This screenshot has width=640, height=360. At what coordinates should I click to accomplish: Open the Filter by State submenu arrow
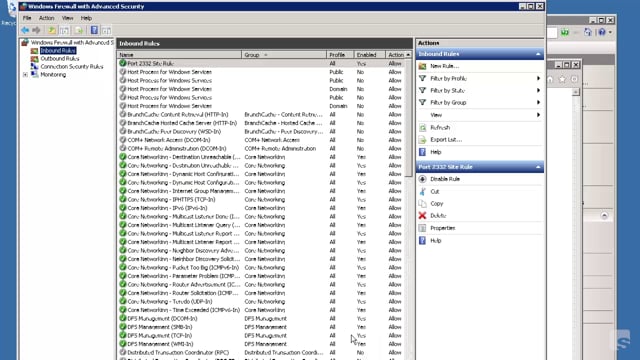coord(538,91)
